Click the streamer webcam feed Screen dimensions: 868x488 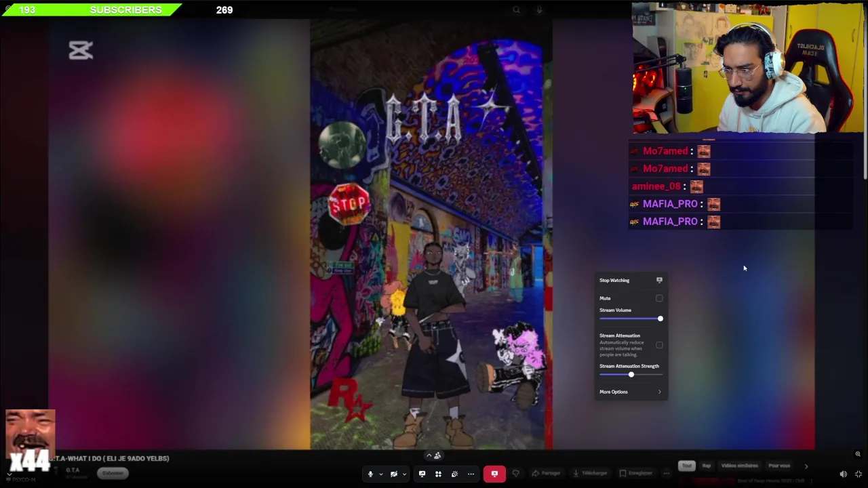tap(748, 68)
